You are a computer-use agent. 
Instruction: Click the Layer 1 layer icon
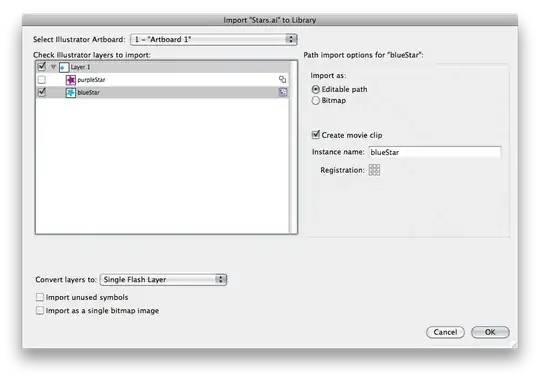(x=64, y=67)
